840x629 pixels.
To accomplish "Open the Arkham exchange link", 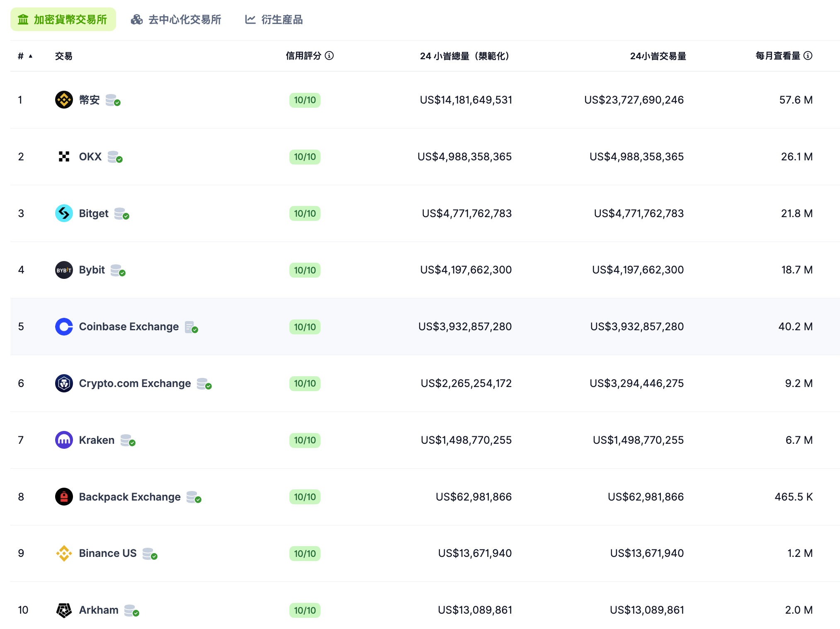I will pos(99,610).
